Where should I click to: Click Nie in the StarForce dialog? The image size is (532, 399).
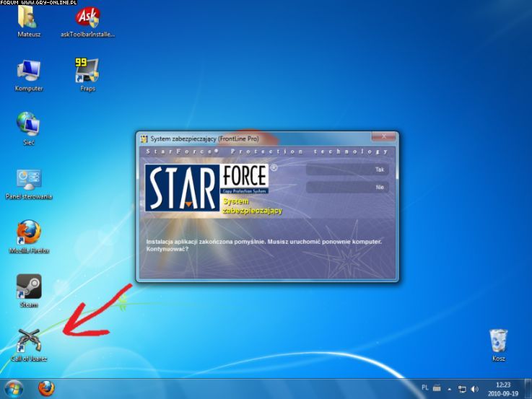click(347, 187)
